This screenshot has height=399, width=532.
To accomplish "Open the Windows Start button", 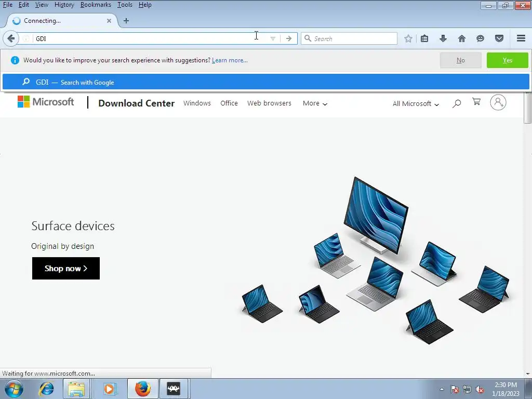I will pyautogui.click(x=14, y=389).
